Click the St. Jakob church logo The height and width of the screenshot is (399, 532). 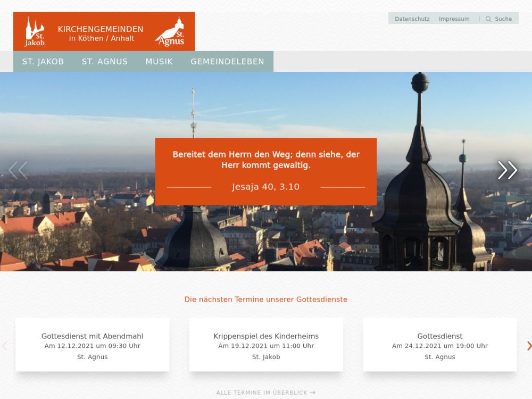point(35,31)
